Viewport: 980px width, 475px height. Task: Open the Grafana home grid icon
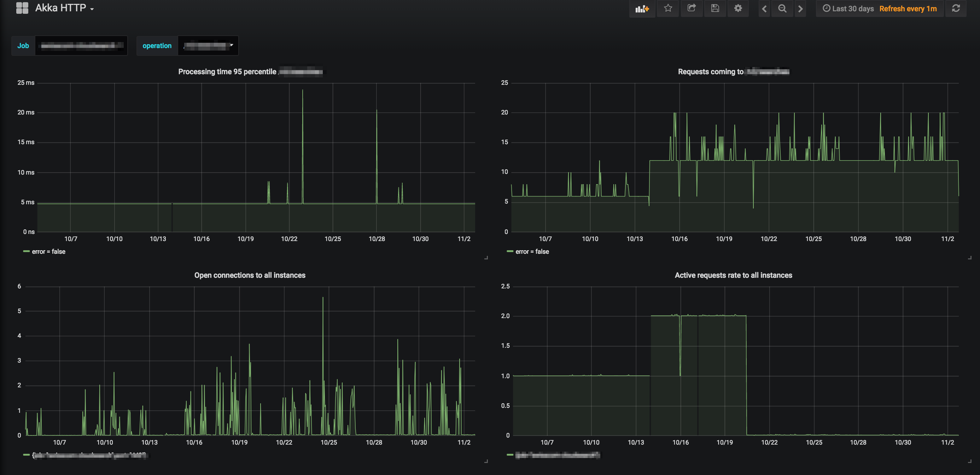(x=22, y=8)
